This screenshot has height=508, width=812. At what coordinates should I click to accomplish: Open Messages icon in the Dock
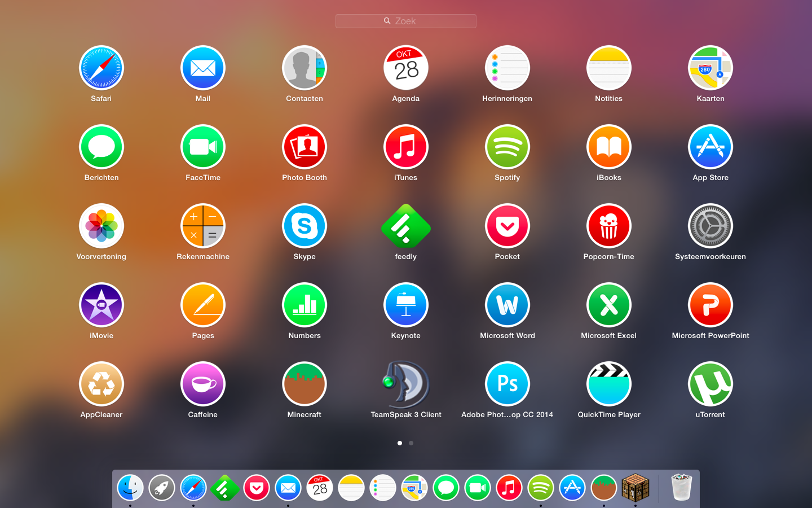(446, 488)
